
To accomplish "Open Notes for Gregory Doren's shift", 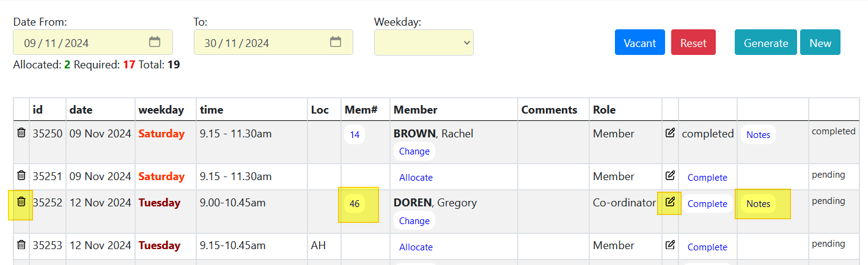I will tap(758, 204).
